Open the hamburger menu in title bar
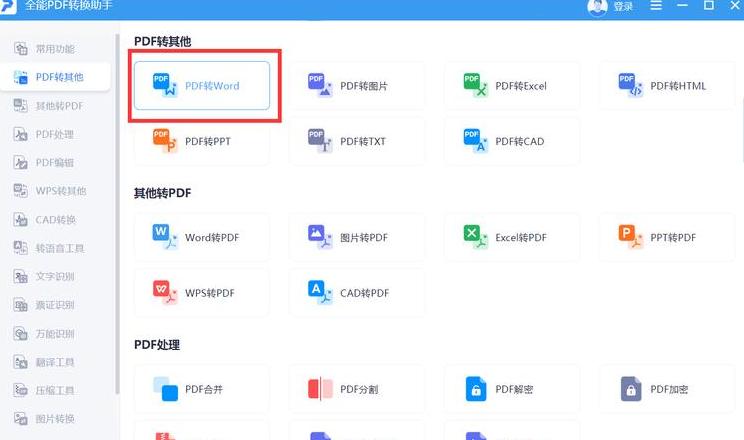The height and width of the screenshot is (440, 744). [x=656, y=5]
